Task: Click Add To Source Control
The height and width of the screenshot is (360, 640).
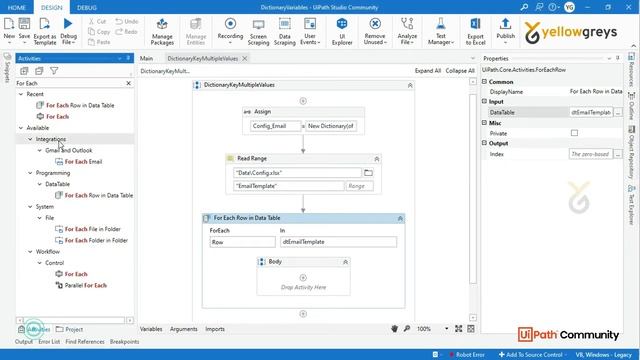Action: (530, 354)
